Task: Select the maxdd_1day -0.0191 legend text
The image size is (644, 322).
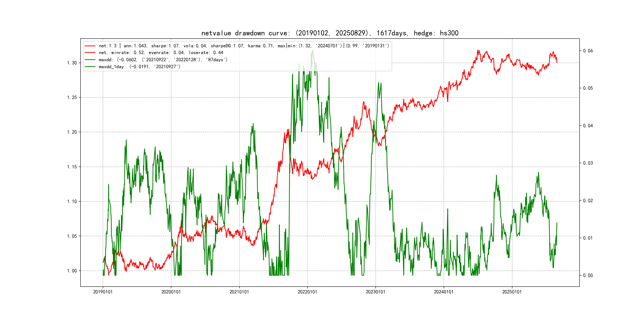Action: point(139,67)
